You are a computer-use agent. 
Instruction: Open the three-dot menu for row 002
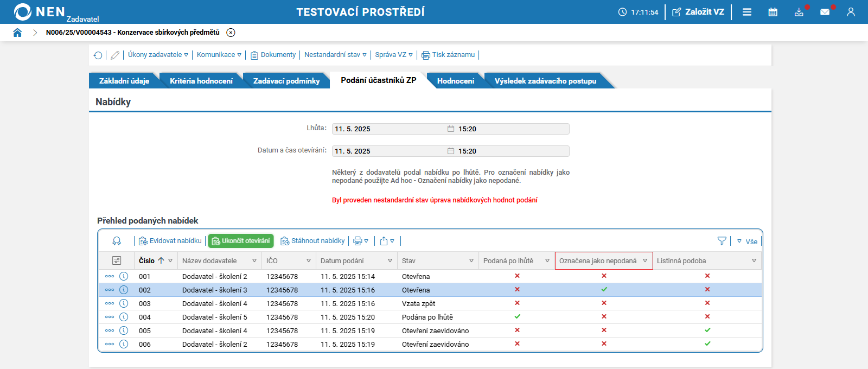click(x=110, y=290)
